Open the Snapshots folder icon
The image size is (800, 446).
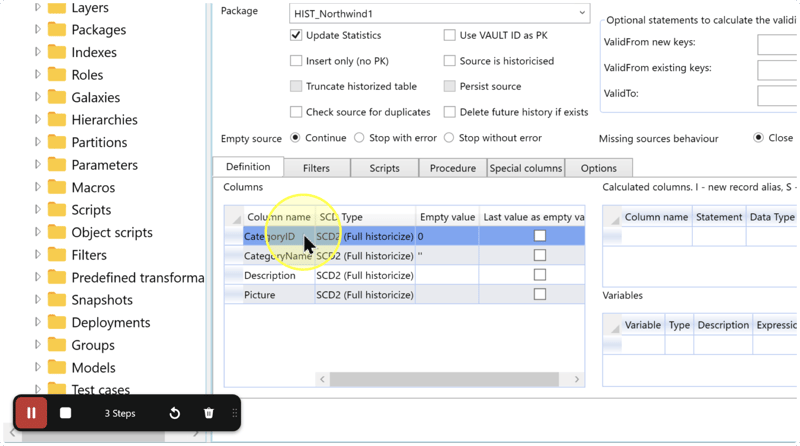(x=57, y=300)
